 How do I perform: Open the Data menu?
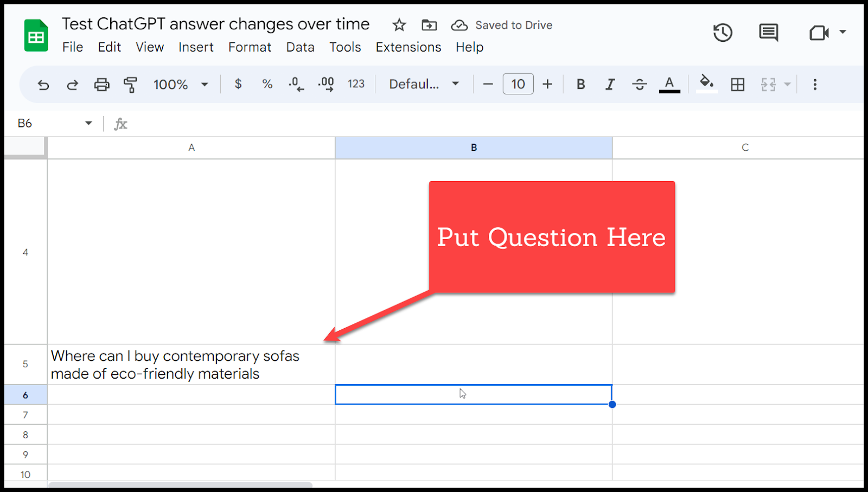click(300, 47)
